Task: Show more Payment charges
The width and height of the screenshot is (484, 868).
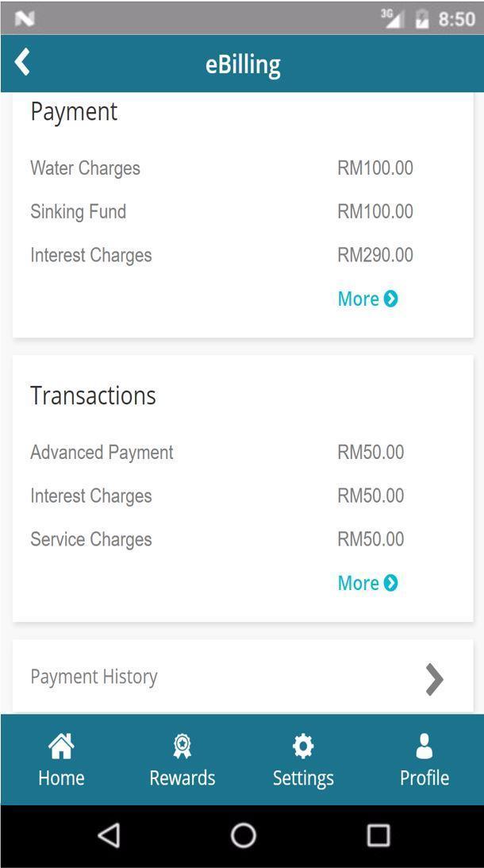Action: [x=367, y=299]
